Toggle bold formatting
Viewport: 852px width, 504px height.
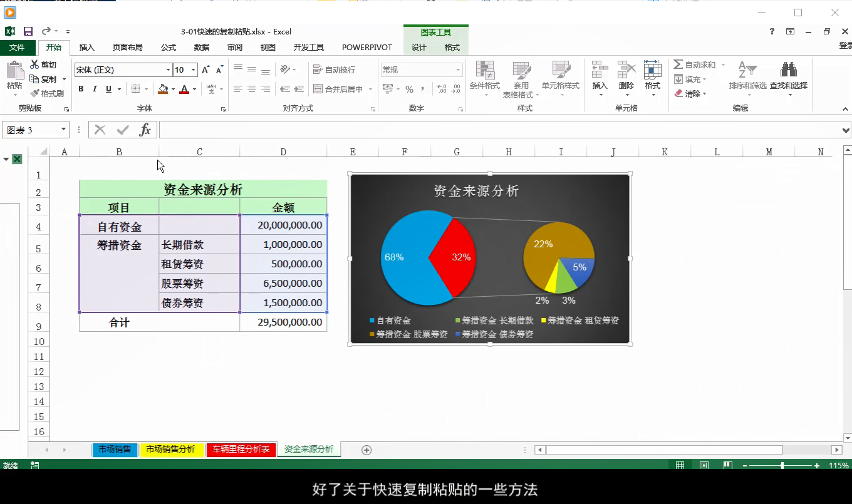81,89
